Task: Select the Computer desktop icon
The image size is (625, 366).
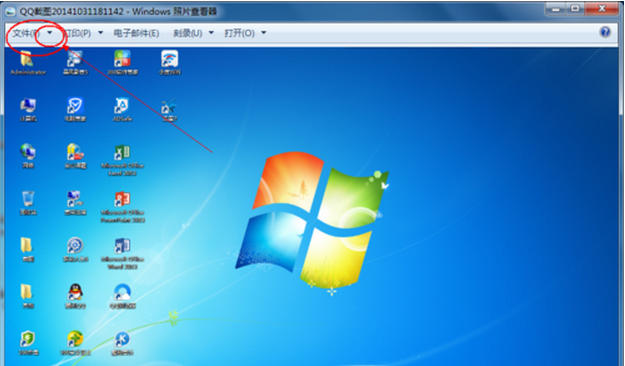Action: 28,110
